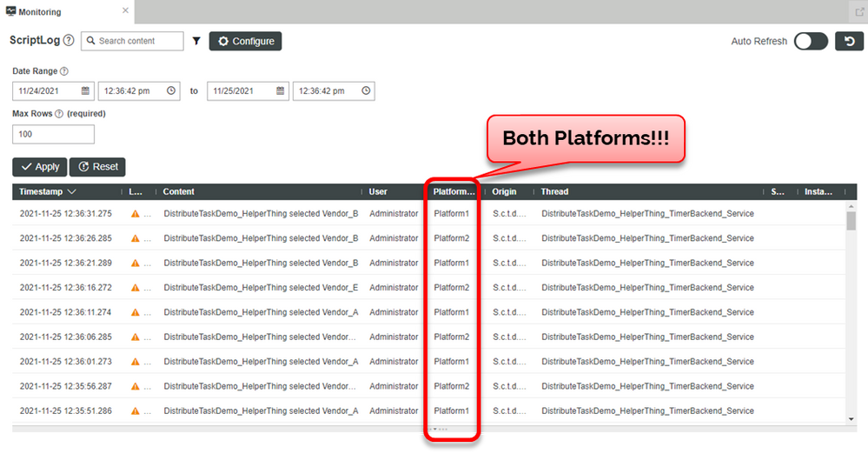Click the scrollbar up arrow
Screen dimensions: 868x454
point(851,206)
